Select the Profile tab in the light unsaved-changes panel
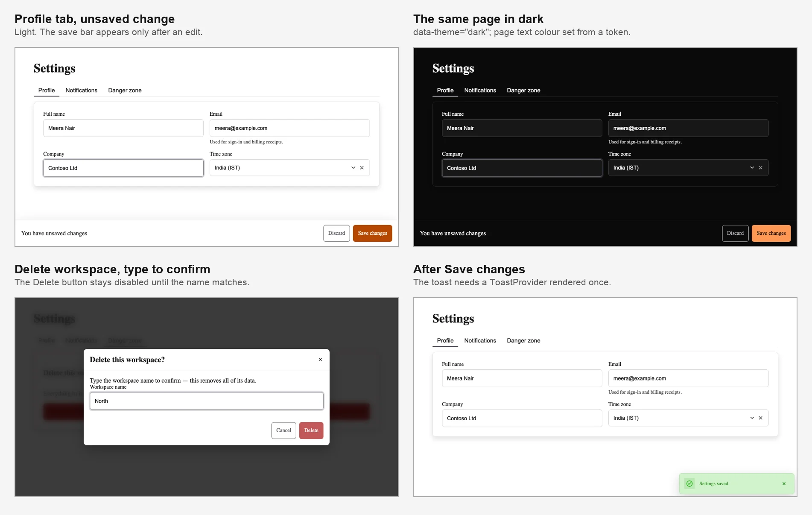The image size is (812, 515). click(x=47, y=91)
